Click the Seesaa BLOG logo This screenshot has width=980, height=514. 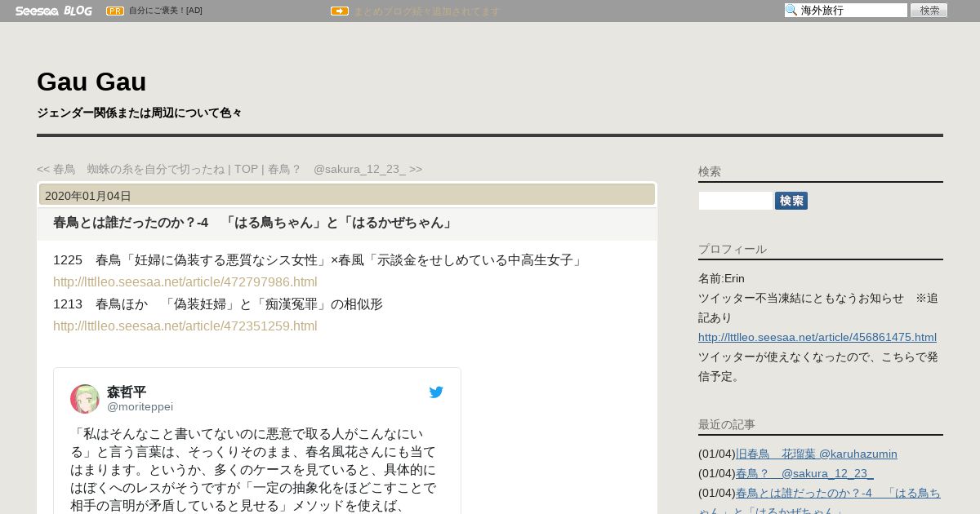click(x=53, y=11)
